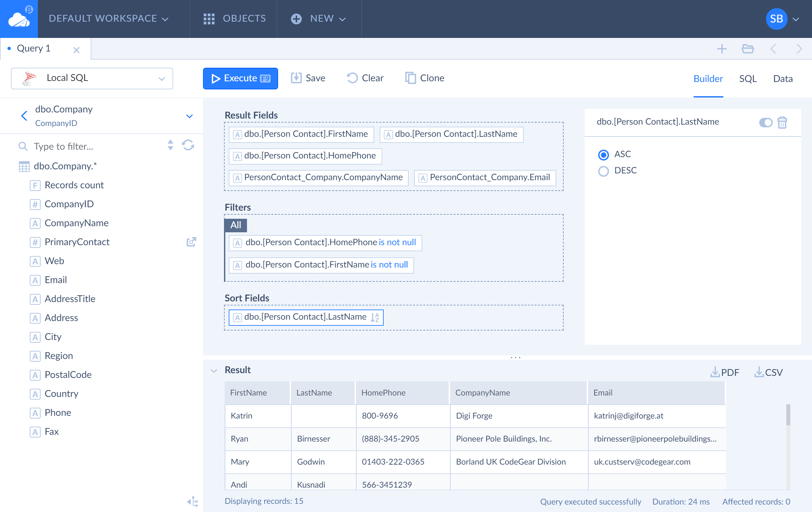Expand the Default Workspace menu
Image resolution: width=812 pixels, height=512 pixels.
tap(108, 19)
